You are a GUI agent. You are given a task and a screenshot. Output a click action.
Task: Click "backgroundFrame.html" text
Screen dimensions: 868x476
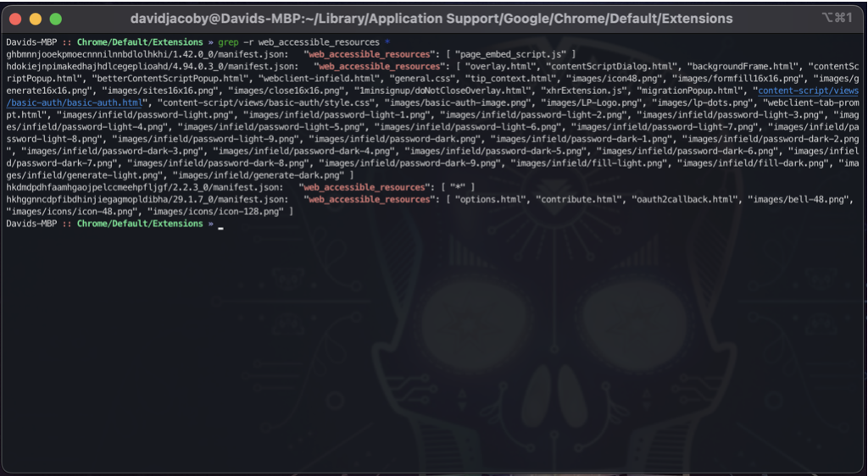(743, 66)
